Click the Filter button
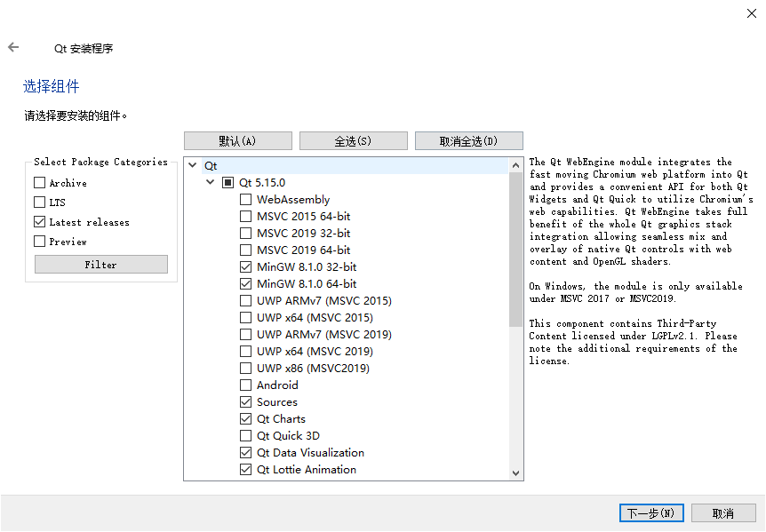The width and height of the screenshot is (766, 532). tap(101, 265)
